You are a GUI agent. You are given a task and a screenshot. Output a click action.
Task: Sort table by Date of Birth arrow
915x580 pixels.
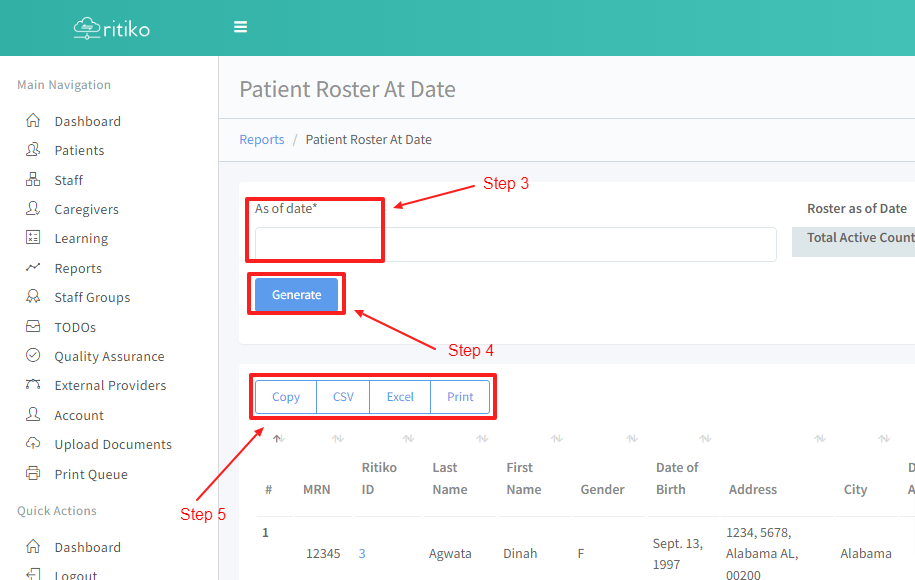click(x=705, y=438)
